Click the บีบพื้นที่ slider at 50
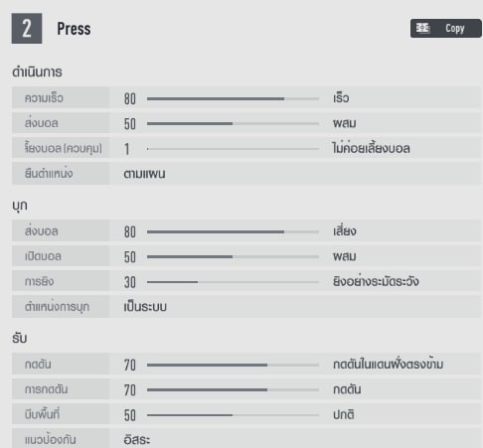The width and height of the screenshot is (483, 448). [233, 415]
